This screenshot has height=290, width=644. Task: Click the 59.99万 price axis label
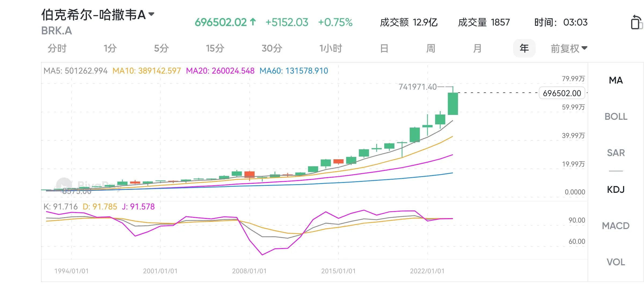pyautogui.click(x=573, y=107)
